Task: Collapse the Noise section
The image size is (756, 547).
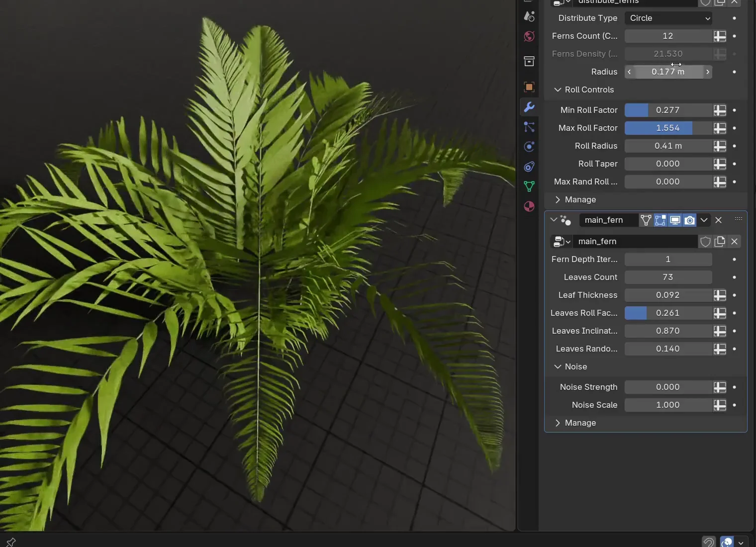Action: tap(558, 367)
